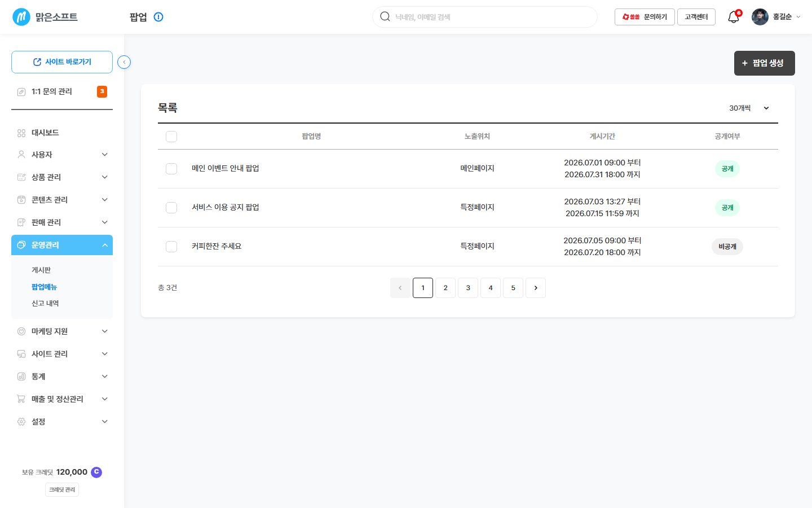Click the 메인 이벤트 안내 팝업 name
The image size is (812, 508).
tap(226, 168)
